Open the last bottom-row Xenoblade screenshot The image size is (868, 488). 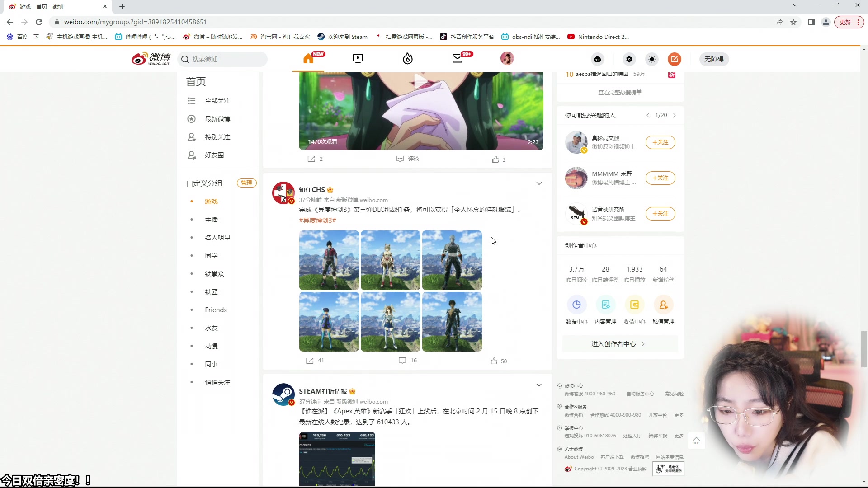tap(452, 322)
